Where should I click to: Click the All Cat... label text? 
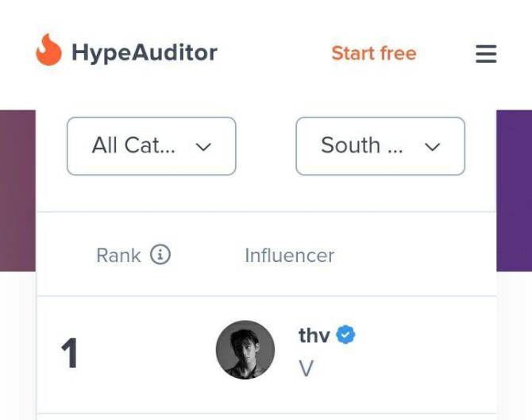(x=133, y=145)
